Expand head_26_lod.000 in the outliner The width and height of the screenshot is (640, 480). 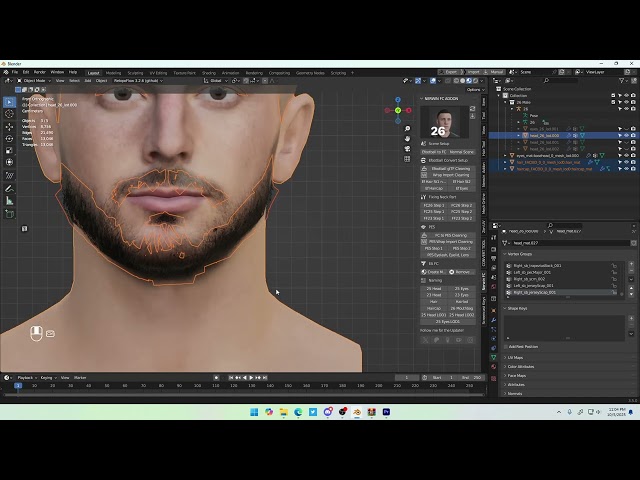(x=519, y=136)
